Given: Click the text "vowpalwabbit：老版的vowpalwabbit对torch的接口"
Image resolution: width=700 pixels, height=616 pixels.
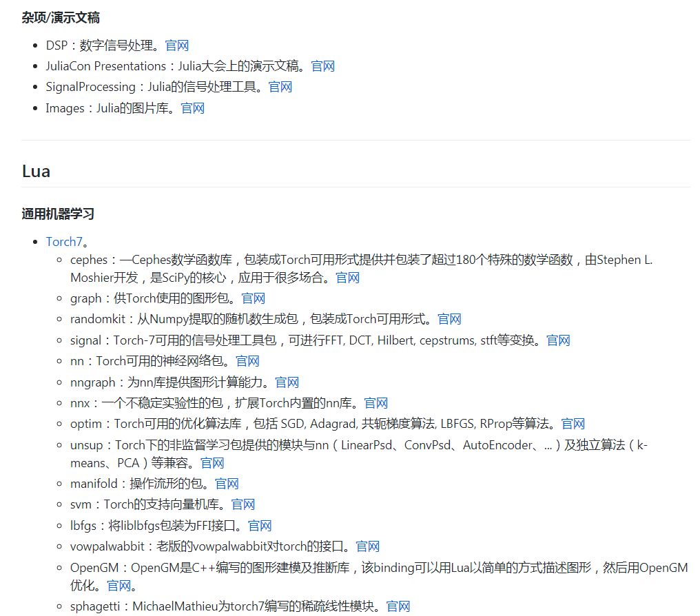Looking at the screenshot, I should pos(207,546).
